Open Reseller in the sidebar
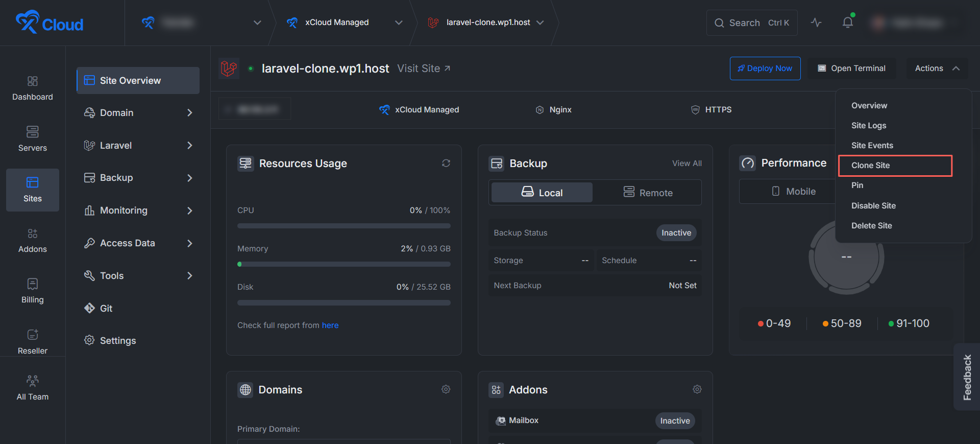 [x=33, y=342]
